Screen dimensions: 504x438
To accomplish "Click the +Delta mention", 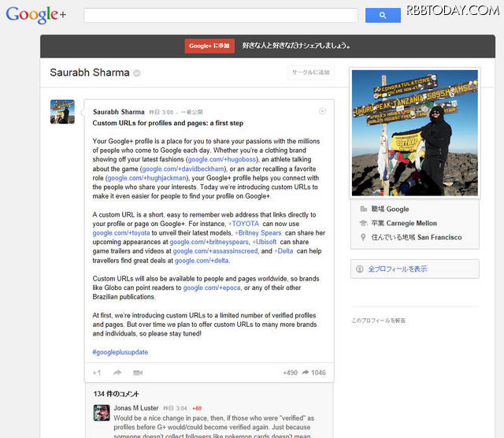I will click(x=283, y=251).
